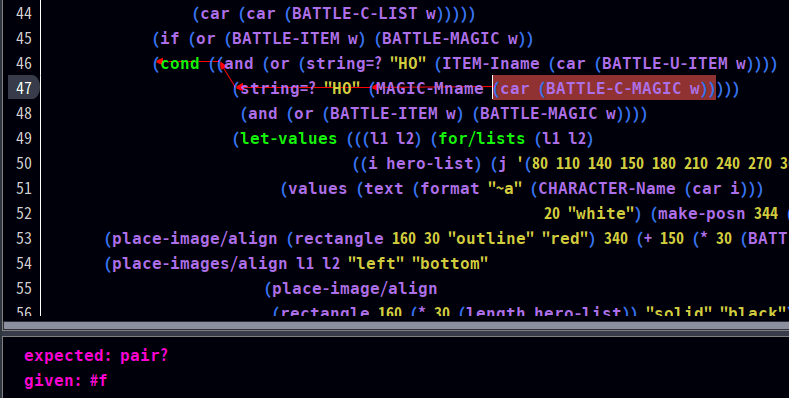789x398 pixels.
Task: Click 'format' on line 51
Action: tap(450, 189)
